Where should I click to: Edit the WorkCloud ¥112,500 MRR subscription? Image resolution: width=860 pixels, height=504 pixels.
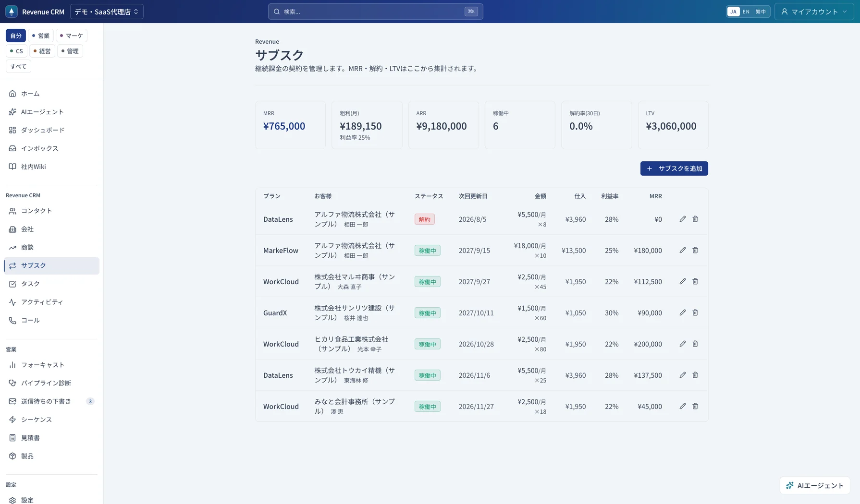[682, 281]
